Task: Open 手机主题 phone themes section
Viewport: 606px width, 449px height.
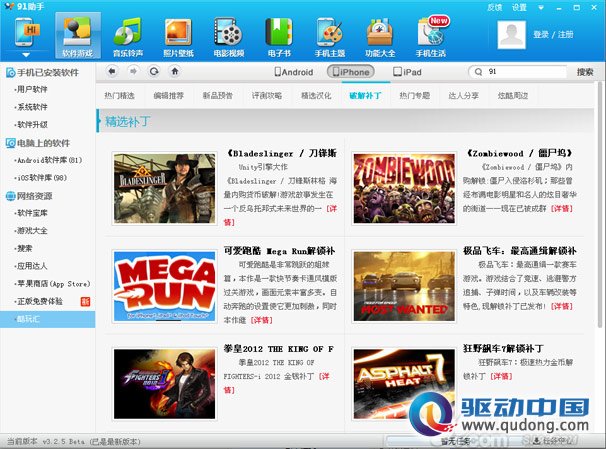Action: [330, 37]
